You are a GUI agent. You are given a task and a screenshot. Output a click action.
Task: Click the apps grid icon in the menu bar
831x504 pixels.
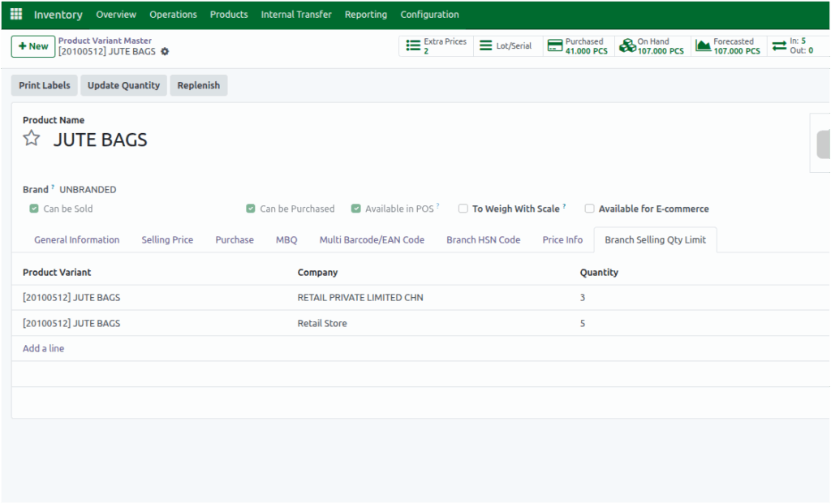coord(15,14)
